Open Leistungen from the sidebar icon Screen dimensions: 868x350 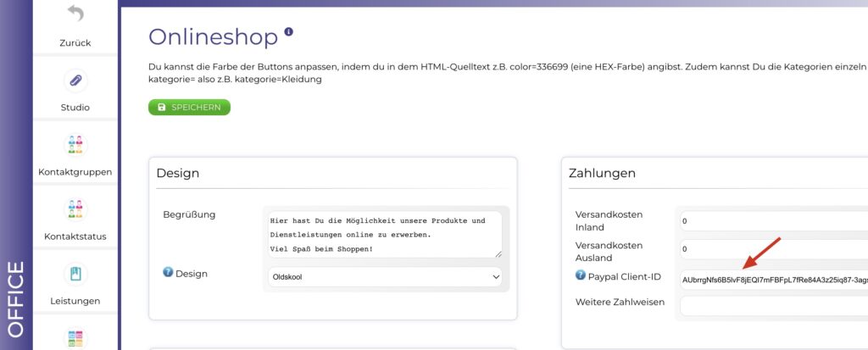click(75, 274)
